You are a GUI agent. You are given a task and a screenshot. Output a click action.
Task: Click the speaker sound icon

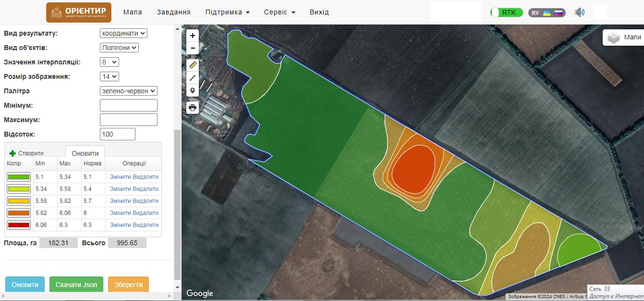tap(580, 13)
